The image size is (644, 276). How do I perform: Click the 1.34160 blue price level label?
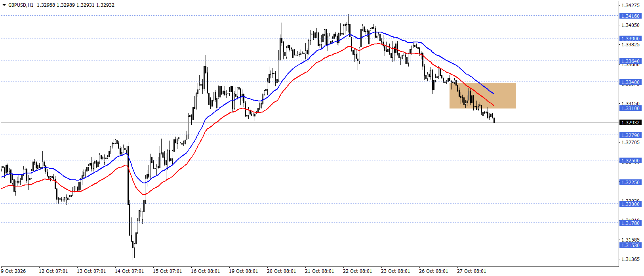pyautogui.click(x=630, y=16)
